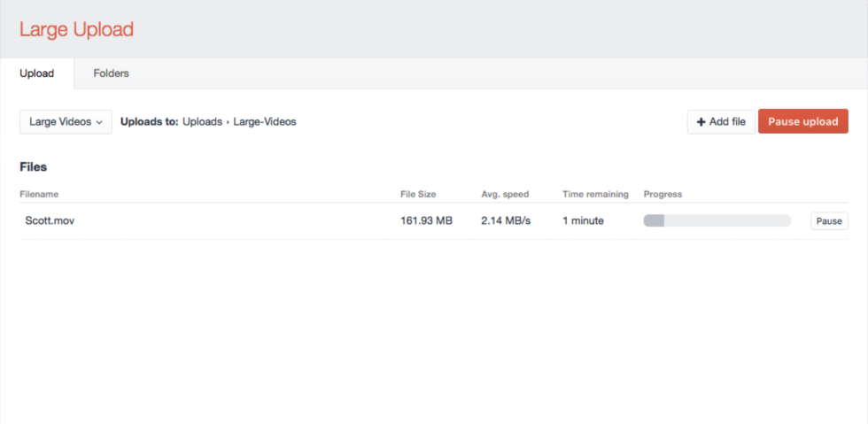The image size is (868, 424).
Task: Click the 1 minute time remaining value
Action: tap(583, 221)
